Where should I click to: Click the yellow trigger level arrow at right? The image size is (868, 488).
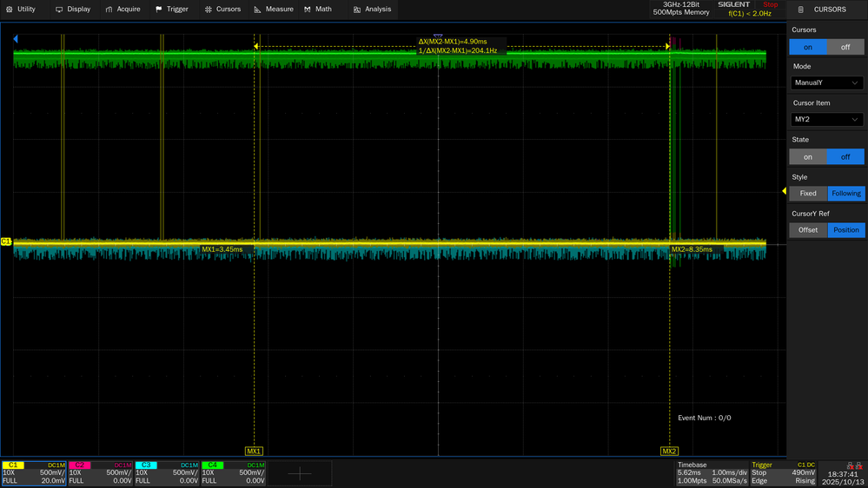[784, 191]
